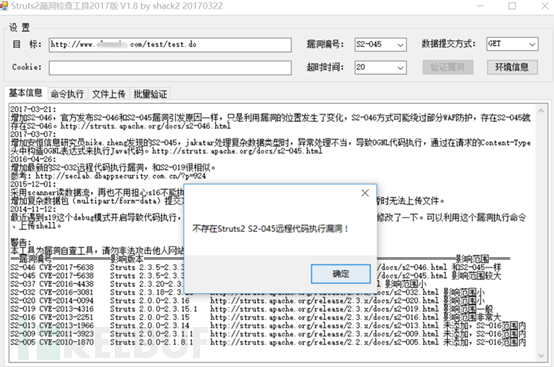Image resolution: width=554 pixels, height=367 pixels.
Task: Click the struts.apache.org/docs/s2-045.html URL text
Action: [x=237, y=151]
